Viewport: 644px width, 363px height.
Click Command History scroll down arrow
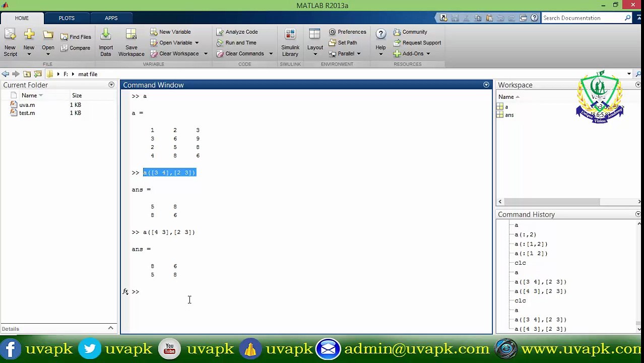(639, 329)
